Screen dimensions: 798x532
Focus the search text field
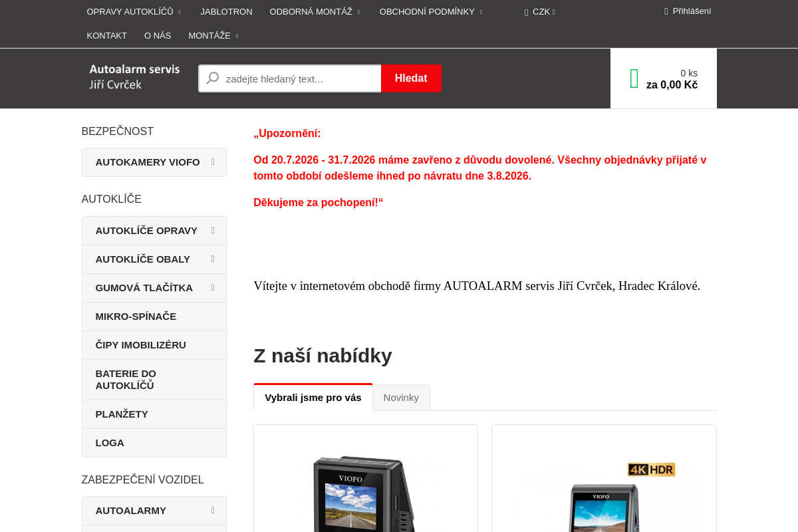pos(290,78)
